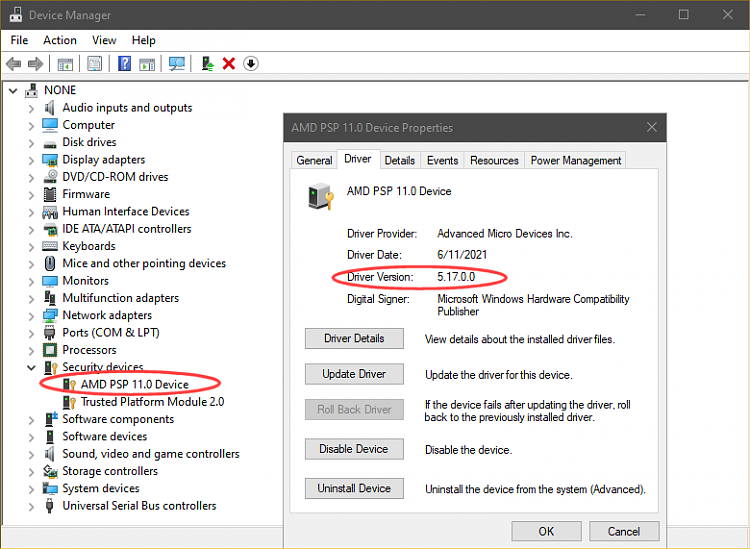Viewport: 750px width, 549px height.
Task: Click the Human Interface Devices icon
Action: point(50,211)
